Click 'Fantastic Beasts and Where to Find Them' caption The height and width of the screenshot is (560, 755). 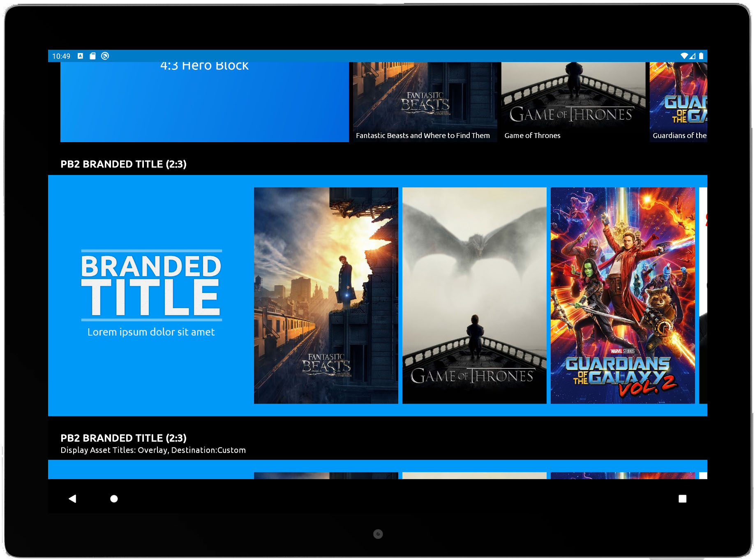pyautogui.click(x=423, y=136)
